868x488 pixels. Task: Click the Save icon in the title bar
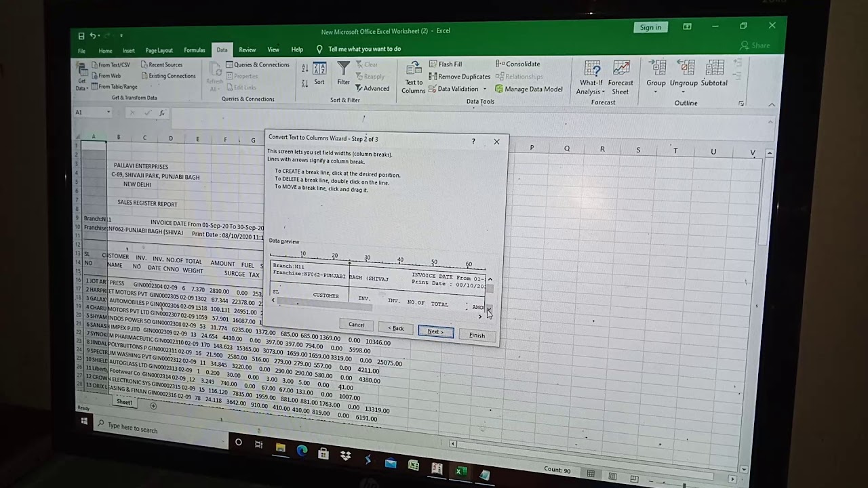81,36
